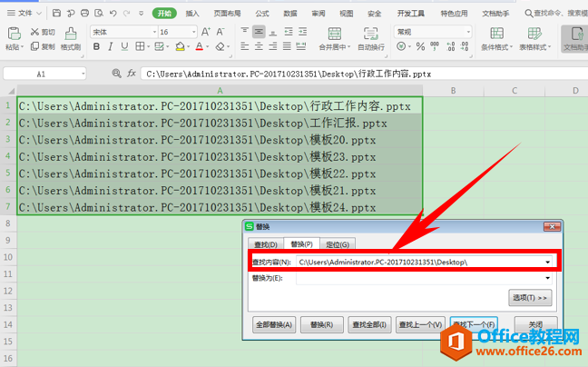Open the 文件 file menu
This screenshot has width=588, height=367.
(x=24, y=14)
